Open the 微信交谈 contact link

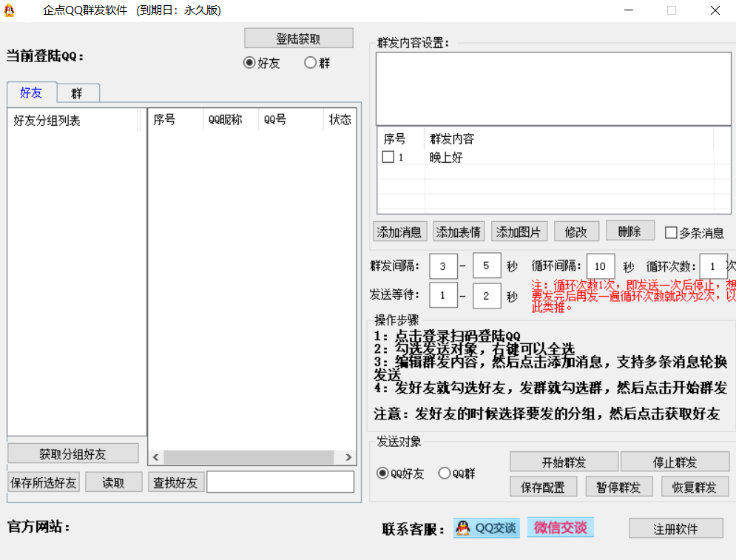click(x=561, y=527)
